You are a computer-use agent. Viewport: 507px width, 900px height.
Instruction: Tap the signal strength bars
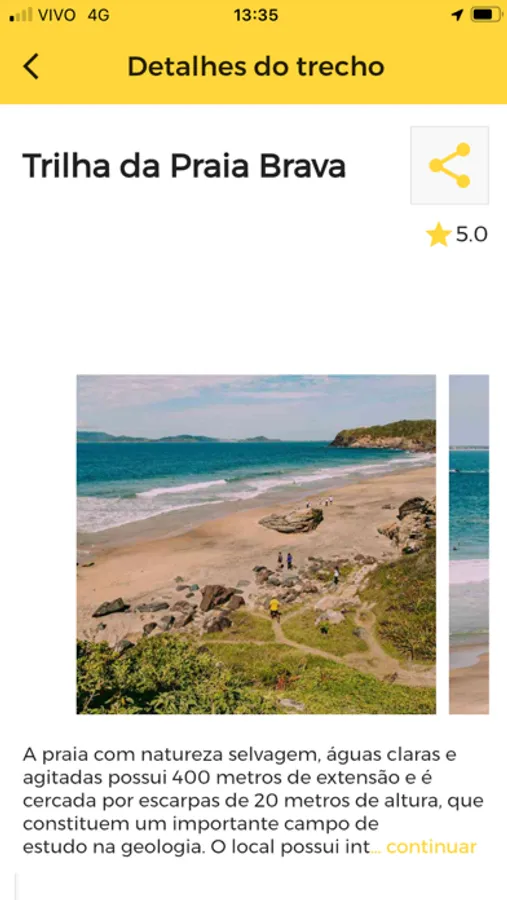point(21,15)
